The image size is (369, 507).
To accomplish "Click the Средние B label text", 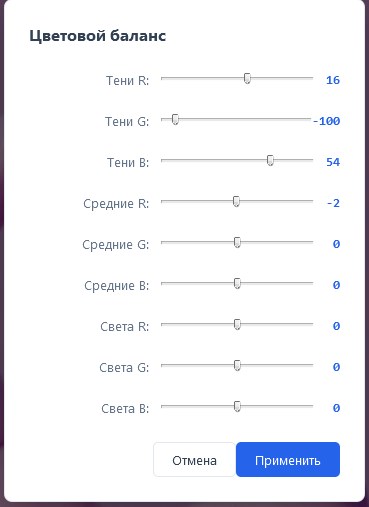I will pos(116,286).
